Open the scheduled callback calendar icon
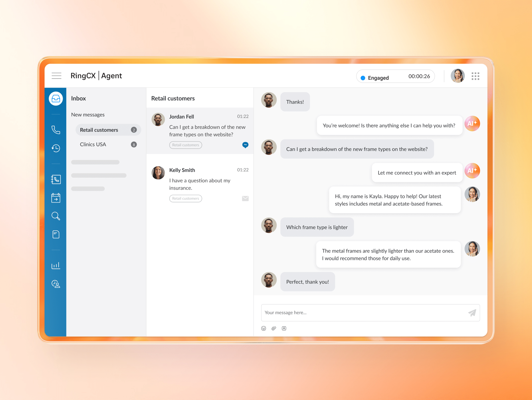 point(56,198)
